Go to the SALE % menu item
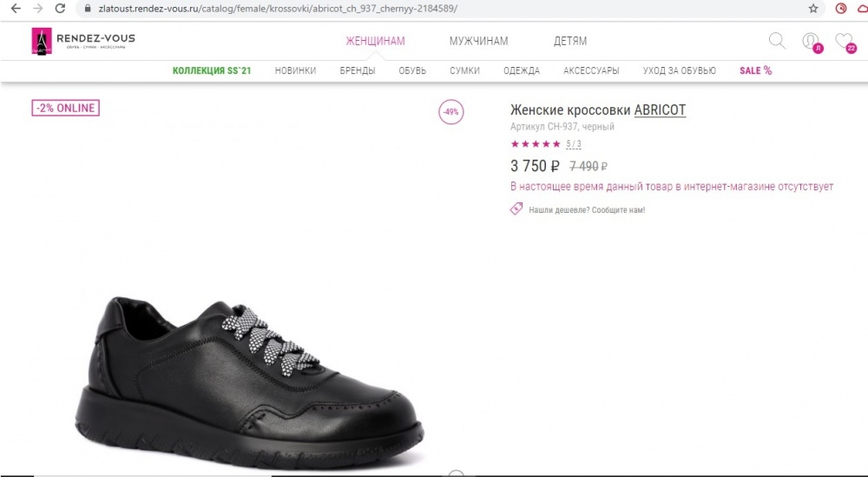The width and height of the screenshot is (868, 477). tap(755, 70)
